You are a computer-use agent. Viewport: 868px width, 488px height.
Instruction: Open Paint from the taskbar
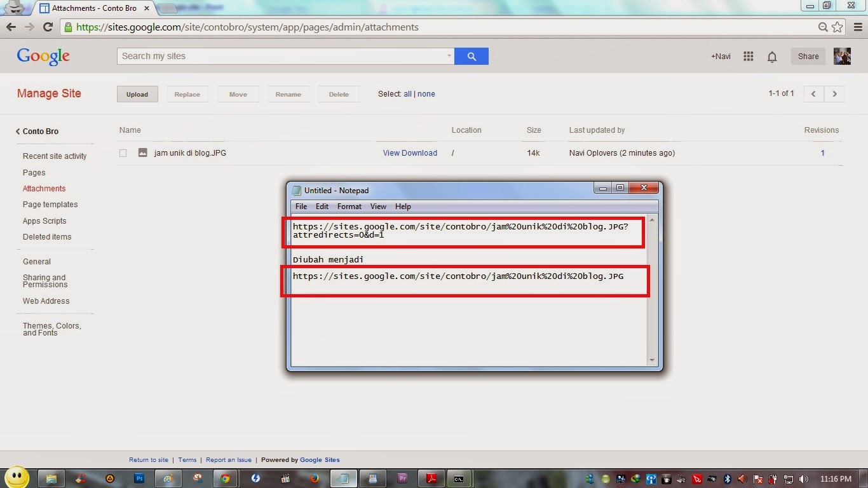168,478
